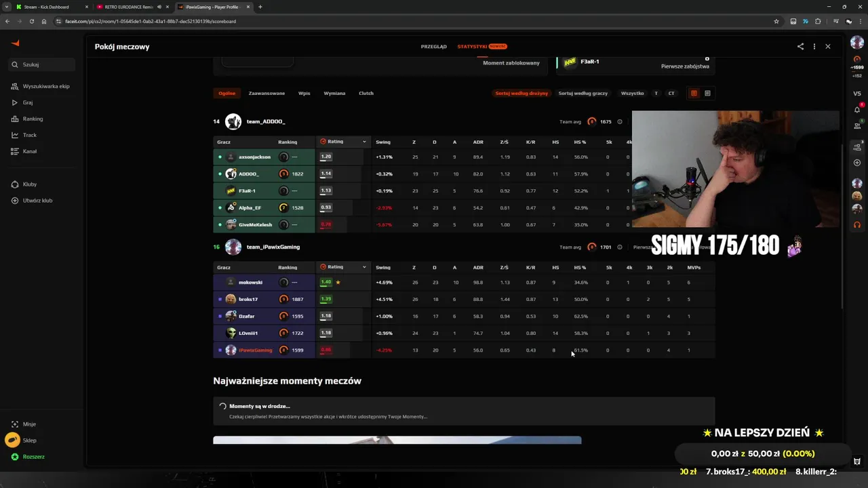Open the Sklep shop
Viewport: 868px width, 488px height.
tap(22, 440)
